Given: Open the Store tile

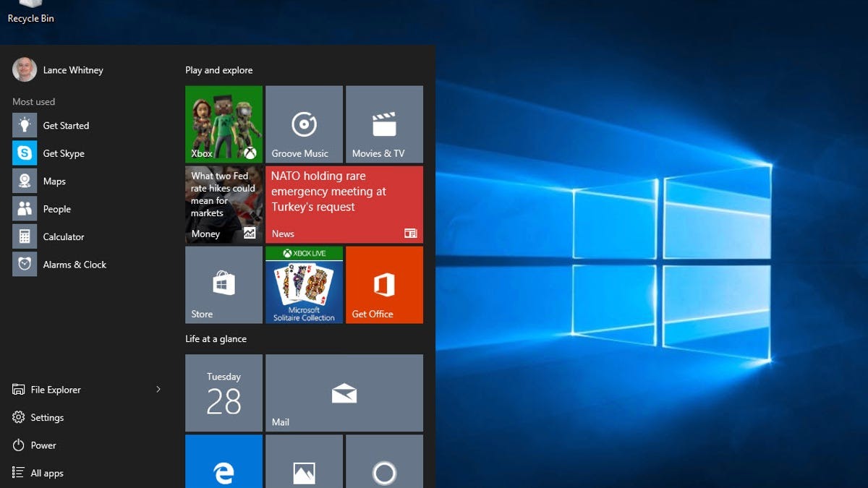Looking at the screenshot, I should (224, 284).
